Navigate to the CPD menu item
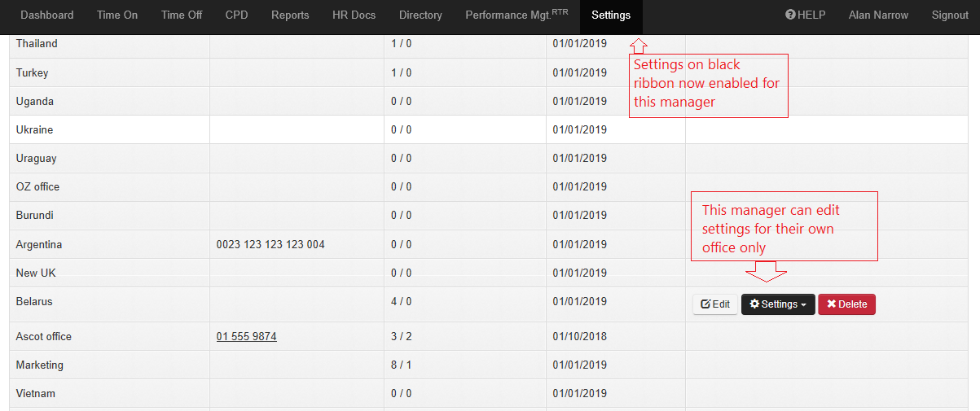The width and height of the screenshot is (980, 411). click(x=236, y=15)
